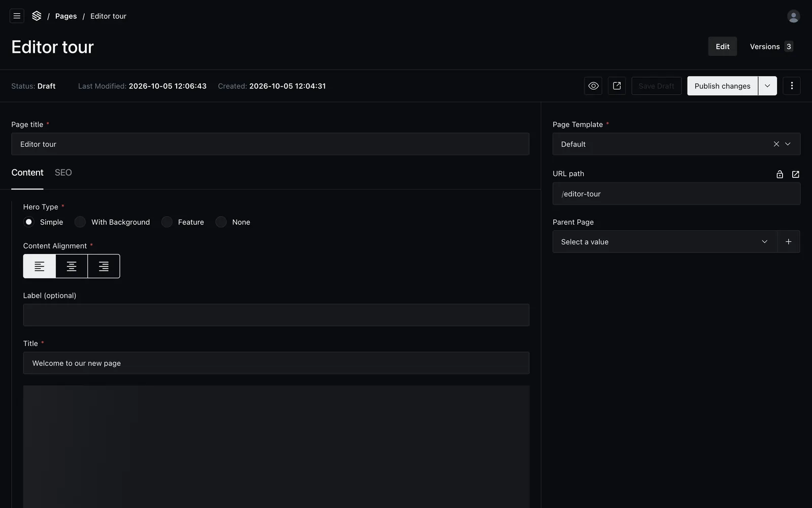Screen dimensions: 812x508
Task: Expand the Publish changes dropdown arrow
Action: coord(767,86)
